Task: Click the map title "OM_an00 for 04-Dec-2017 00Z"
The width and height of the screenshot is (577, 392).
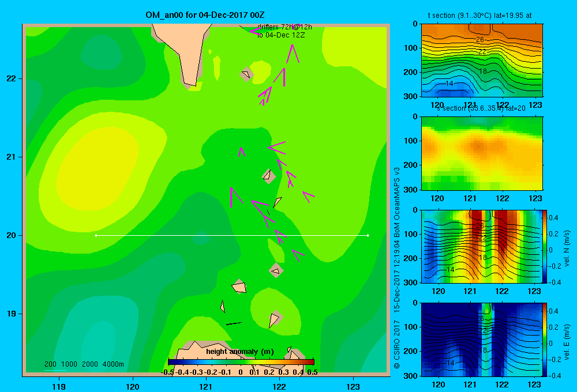Action: (205, 15)
